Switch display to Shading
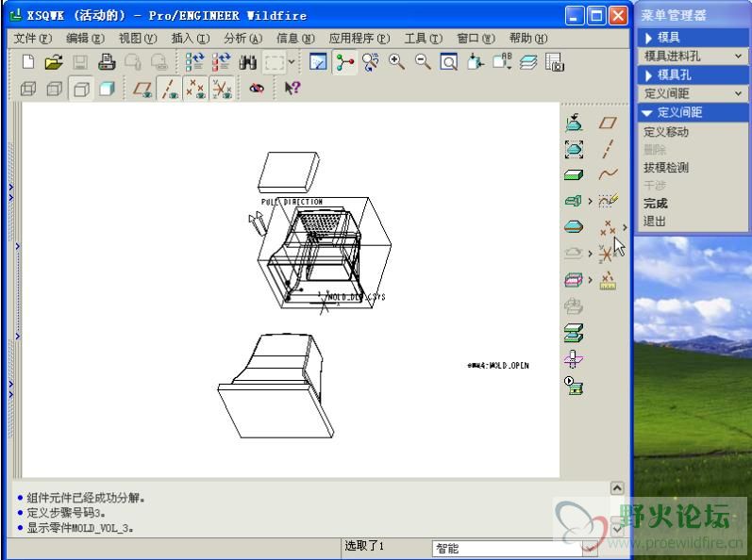Viewport: 752px width, 560px height. (x=107, y=89)
